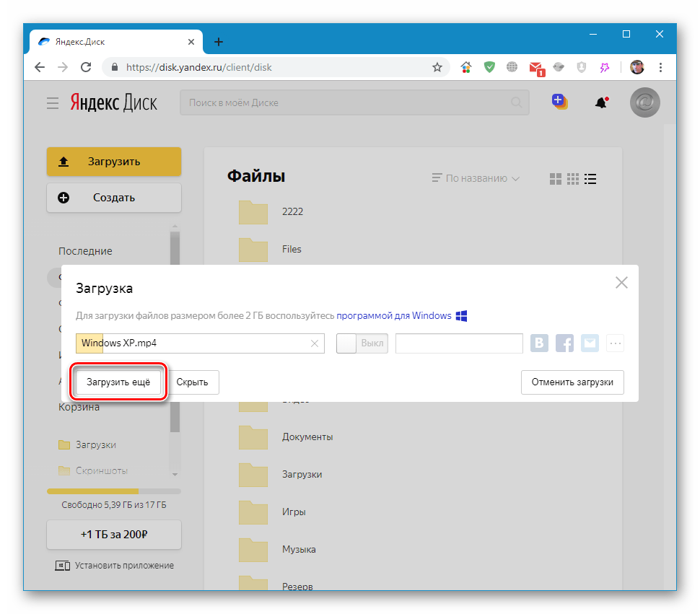700x614 pixels.
Task: Open the Yandex services launcher icon
Action: 559,102
